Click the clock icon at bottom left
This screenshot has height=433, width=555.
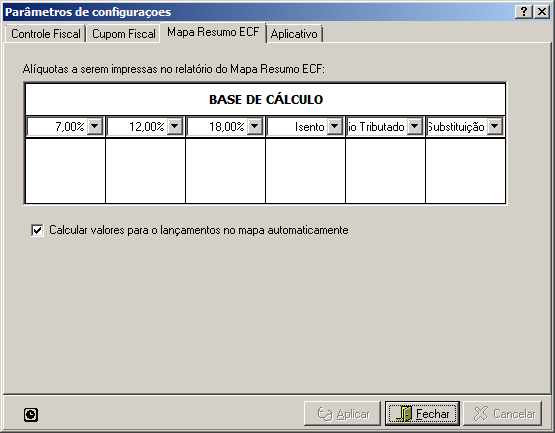click(x=31, y=415)
